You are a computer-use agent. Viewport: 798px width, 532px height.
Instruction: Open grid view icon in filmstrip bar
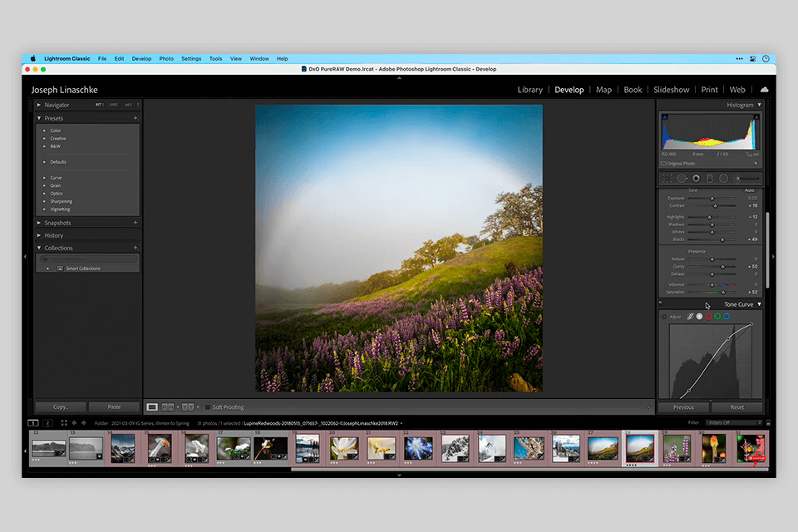64,423
